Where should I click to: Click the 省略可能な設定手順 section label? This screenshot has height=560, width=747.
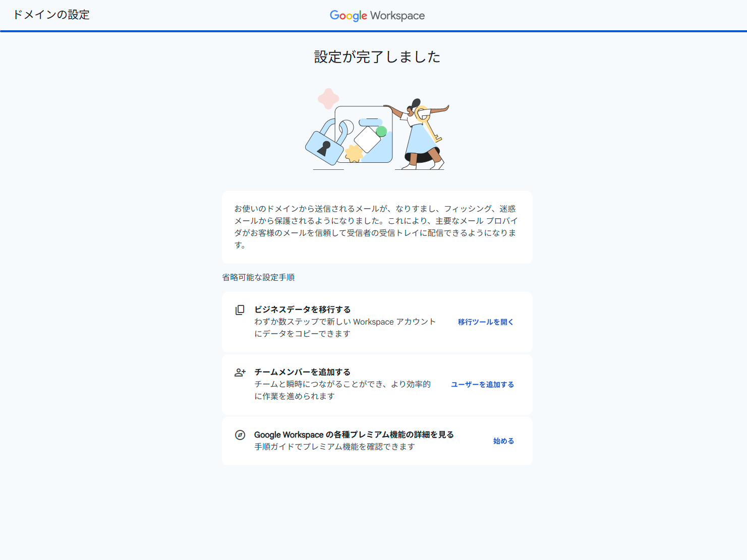coord(258,277)
